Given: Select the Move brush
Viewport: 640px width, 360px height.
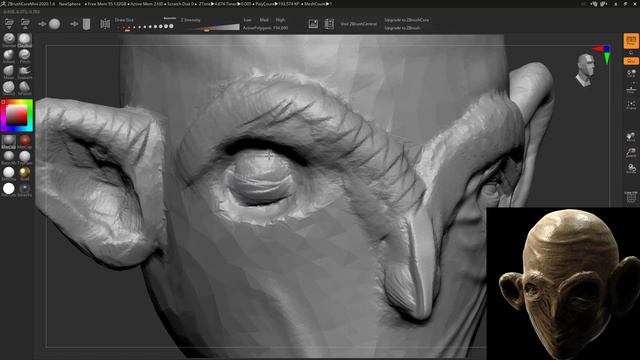Looking at the screenshot, I should (x=9, y=71).
